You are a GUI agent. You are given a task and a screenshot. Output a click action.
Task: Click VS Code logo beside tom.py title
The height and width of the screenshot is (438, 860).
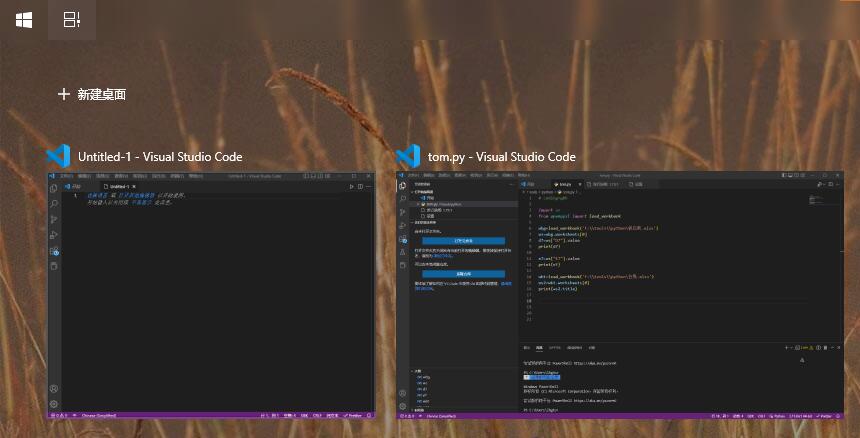pos(408,156)
